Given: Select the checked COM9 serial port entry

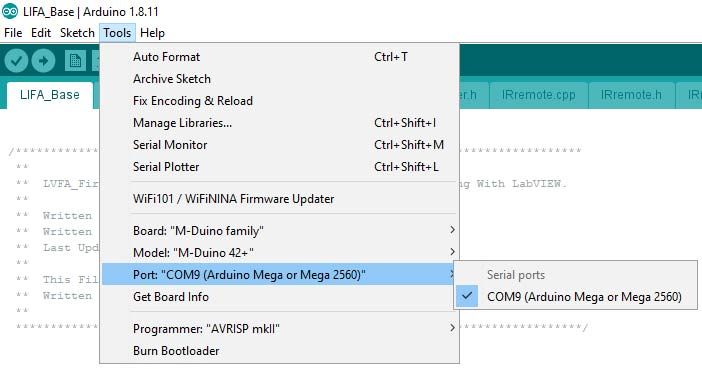Looking at the screenshot, I should (576, 296).
